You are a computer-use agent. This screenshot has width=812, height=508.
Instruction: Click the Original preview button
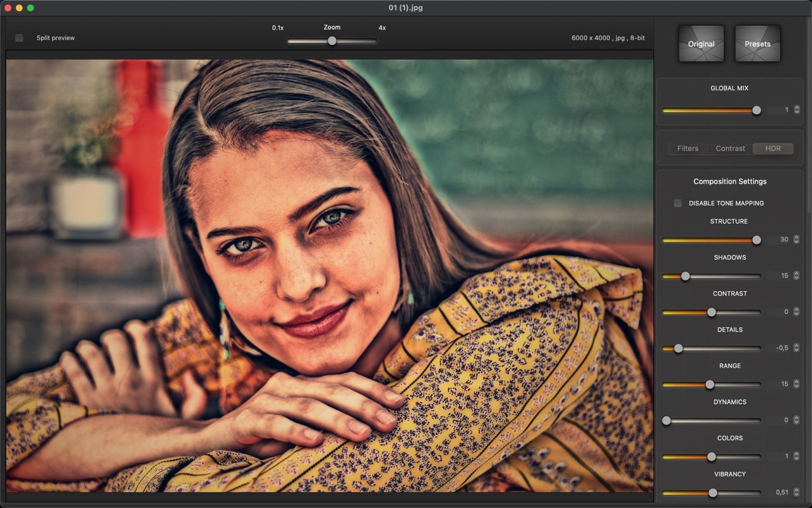(701, 44)
